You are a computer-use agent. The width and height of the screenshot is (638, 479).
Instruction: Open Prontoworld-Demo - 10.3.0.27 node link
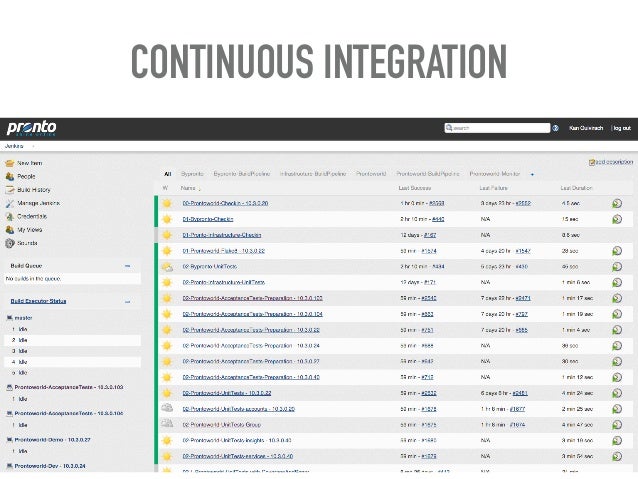52,440
